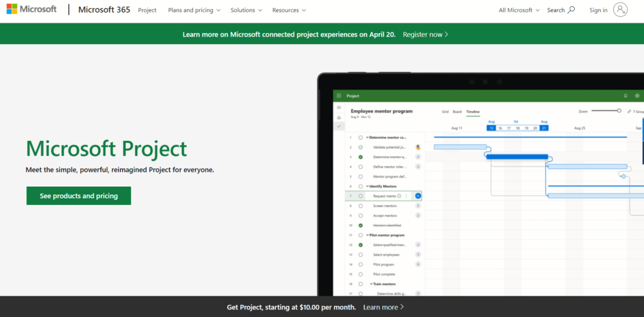
Task: Mark Mentor program def... task complete
Action: tap(360, 177)
